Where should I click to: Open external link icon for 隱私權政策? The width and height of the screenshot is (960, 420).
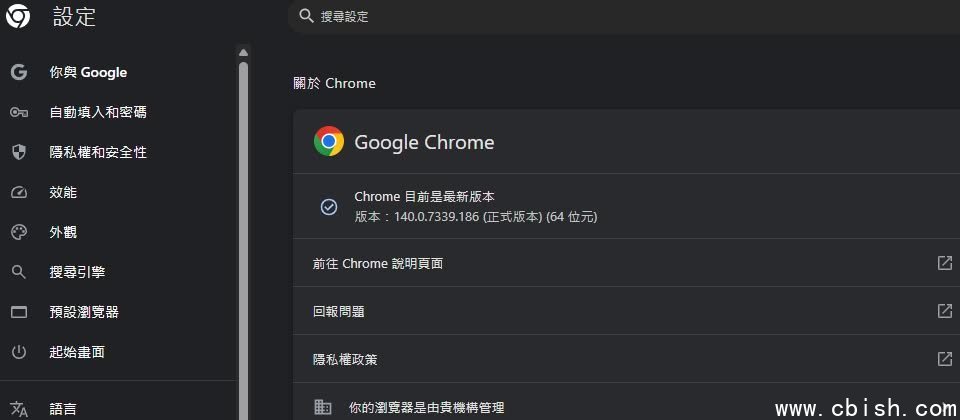(x=945, y=358)
